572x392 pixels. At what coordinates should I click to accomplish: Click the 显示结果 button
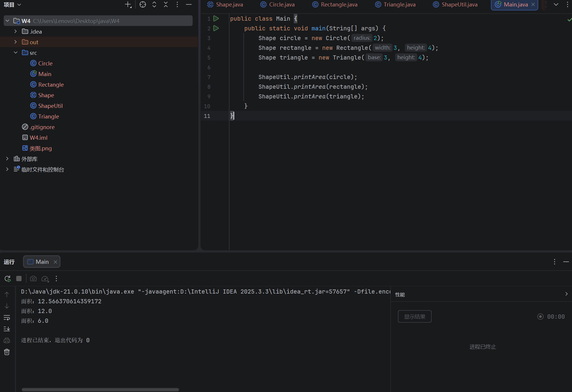414,317
